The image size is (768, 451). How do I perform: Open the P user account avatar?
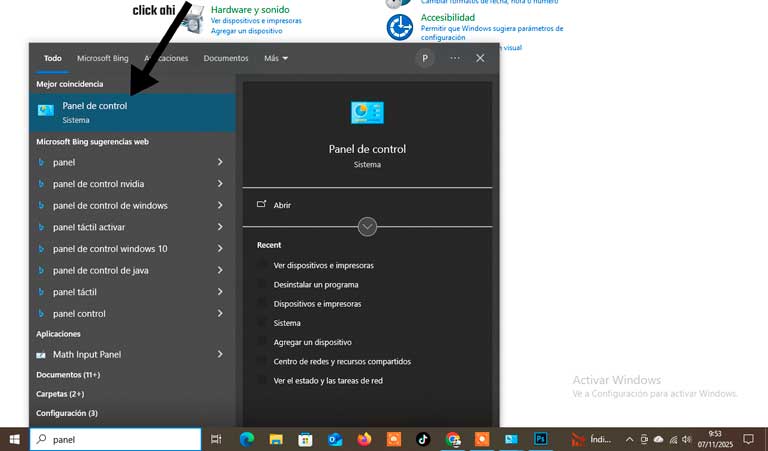pos(425,58)
